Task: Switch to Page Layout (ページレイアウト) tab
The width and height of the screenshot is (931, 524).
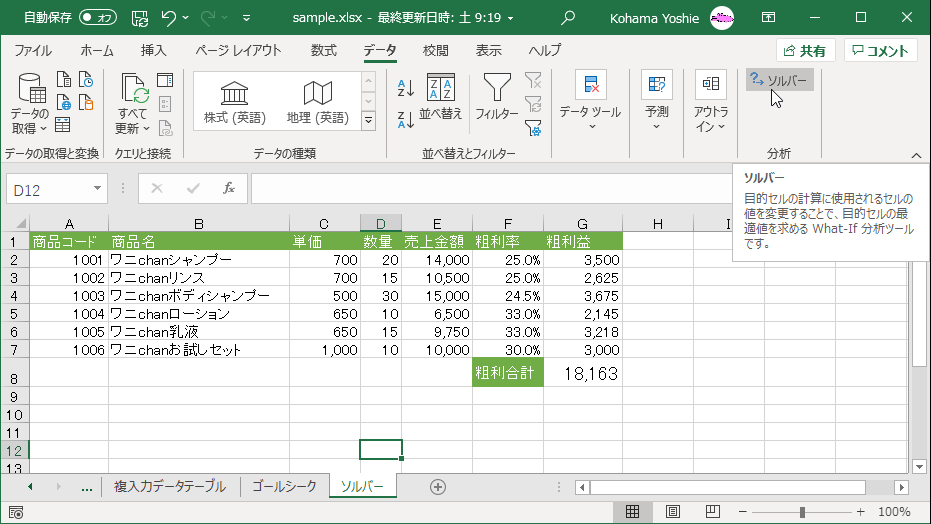Action: (238, 50)
